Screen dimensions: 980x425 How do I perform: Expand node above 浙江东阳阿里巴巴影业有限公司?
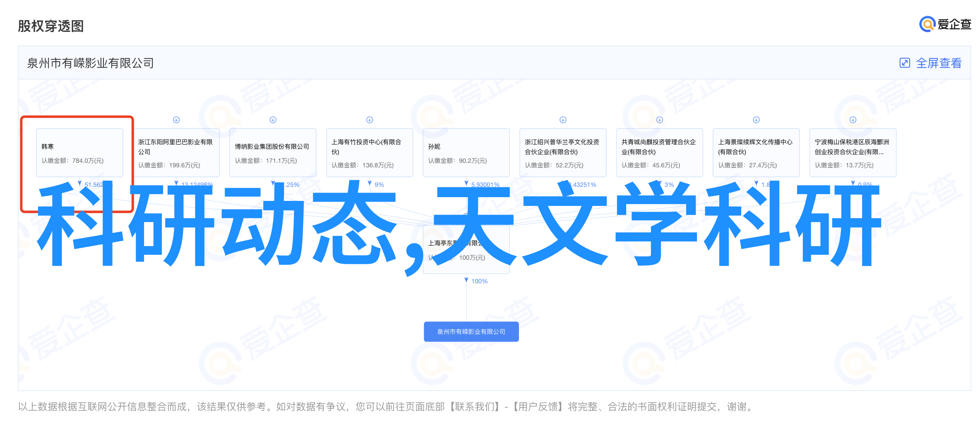pyautogui.click(x=176, y=120)
